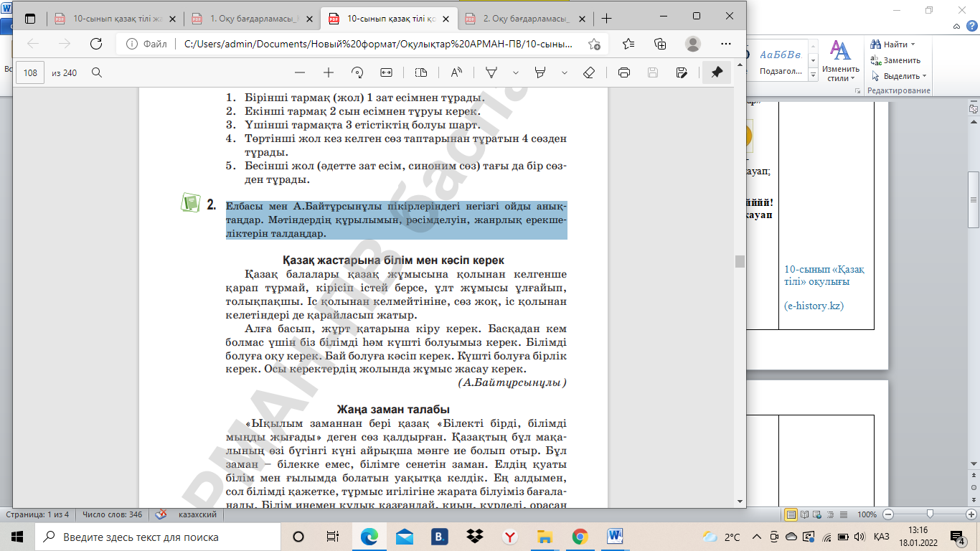Select the PDF Erase tool

pos(589,72)
